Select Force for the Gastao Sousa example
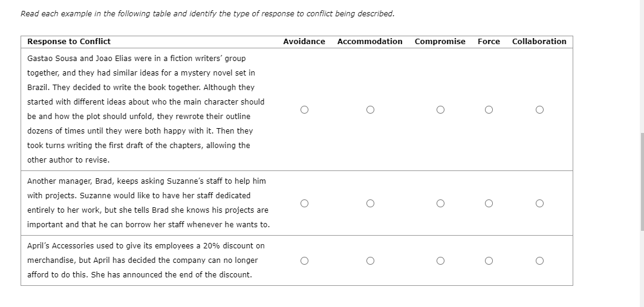The width and height of the screenshot is (644, 307). pyautogui.click(x=489, y=109)
